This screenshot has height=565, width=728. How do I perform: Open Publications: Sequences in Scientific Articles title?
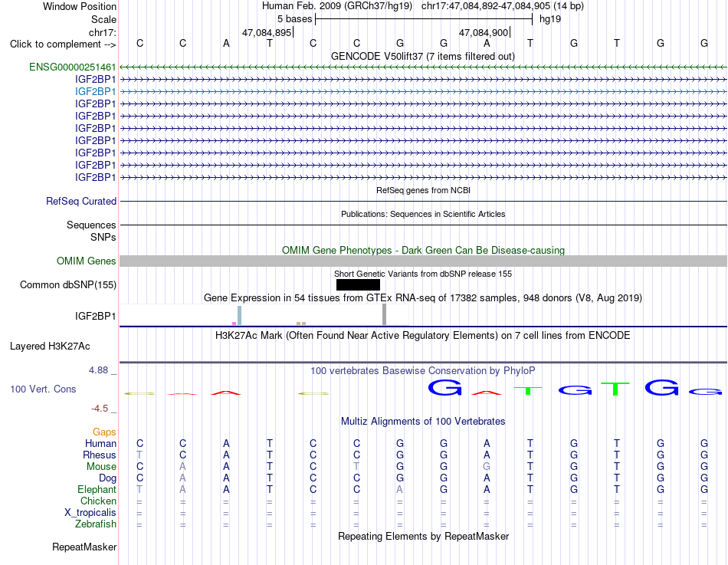423,214
